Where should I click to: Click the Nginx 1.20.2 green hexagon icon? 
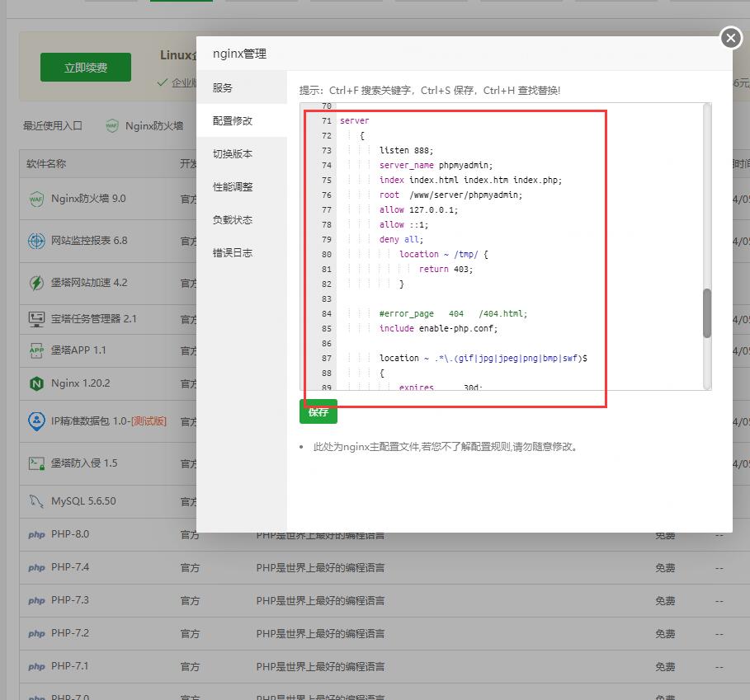pyautogui.click(x=36, y=383)
